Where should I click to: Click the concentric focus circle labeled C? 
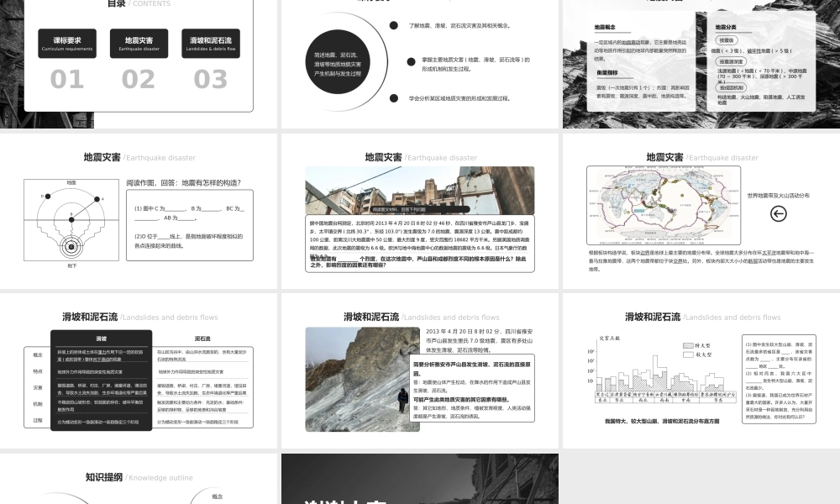[x=71, y=247]
